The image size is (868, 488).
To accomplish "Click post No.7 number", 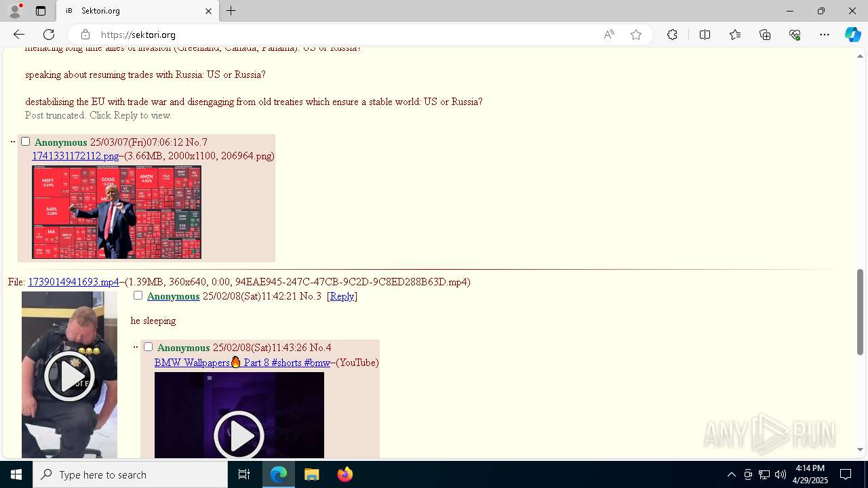I will click(x=197, y=142).
